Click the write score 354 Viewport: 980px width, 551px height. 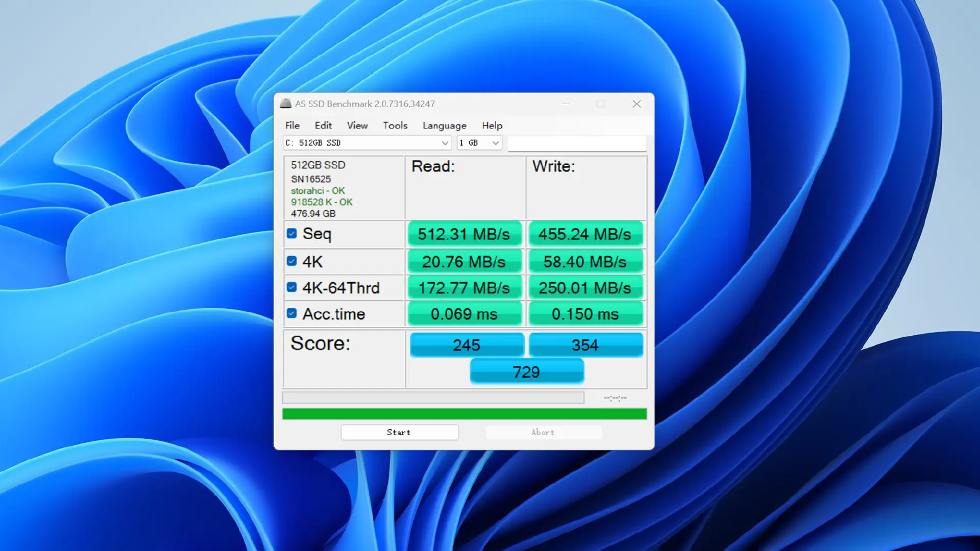585,345
